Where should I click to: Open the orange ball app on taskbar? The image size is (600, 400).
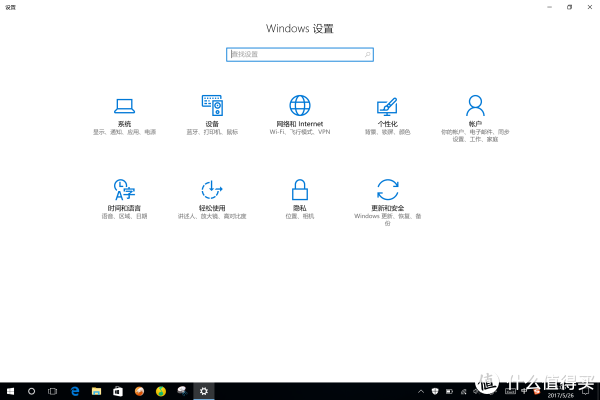coord(139,391)
